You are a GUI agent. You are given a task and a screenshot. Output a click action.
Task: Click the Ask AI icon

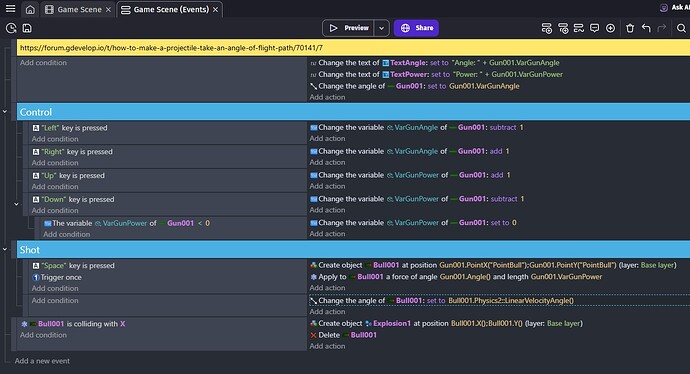[664, 8]
